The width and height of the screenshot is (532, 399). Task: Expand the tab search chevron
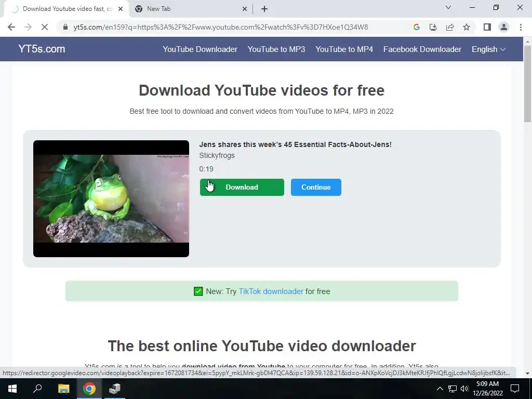click(448, 7)
